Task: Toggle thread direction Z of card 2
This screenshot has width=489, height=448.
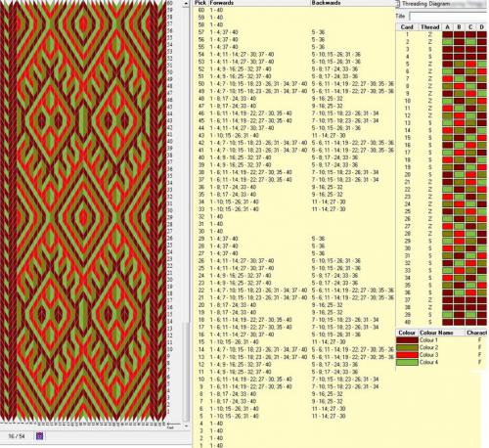Action: [x=430, y=42]
